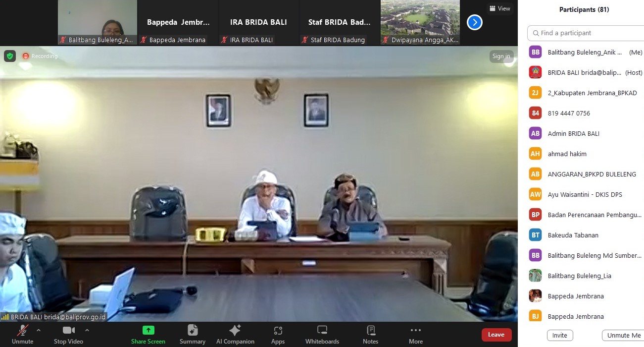
Task: Select the Balitbang Buleleng_A video thumbnail
Action: coord(98,22)
